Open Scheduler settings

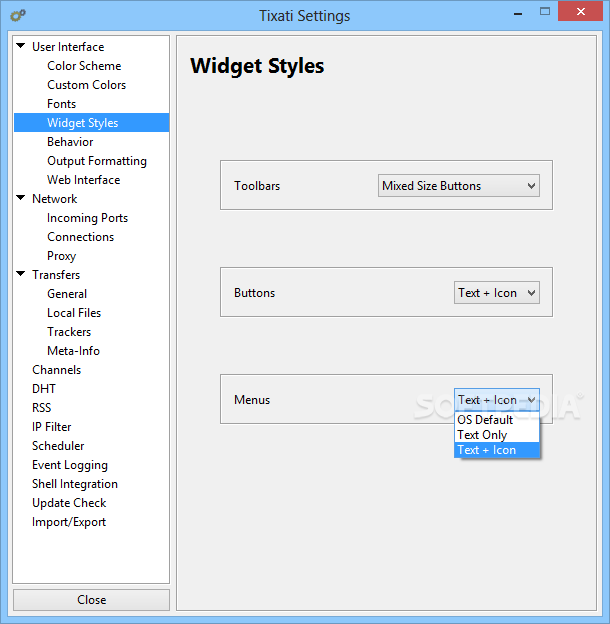58,446
